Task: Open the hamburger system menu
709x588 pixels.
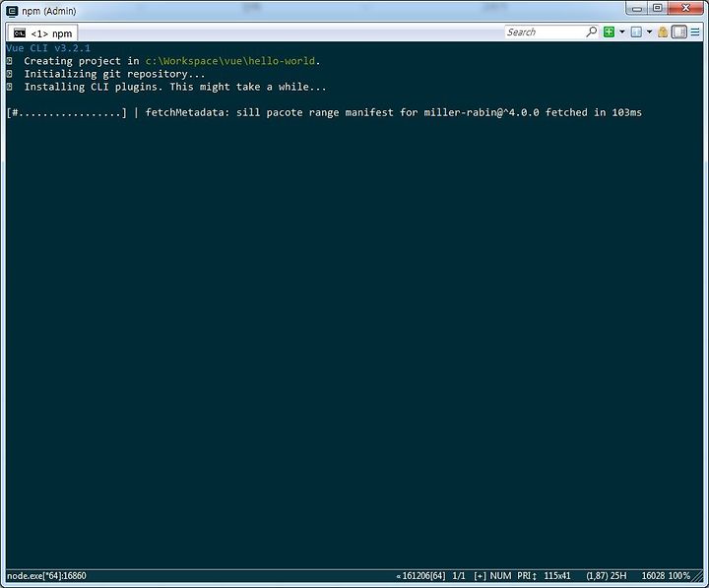Action: pos(695,32)
